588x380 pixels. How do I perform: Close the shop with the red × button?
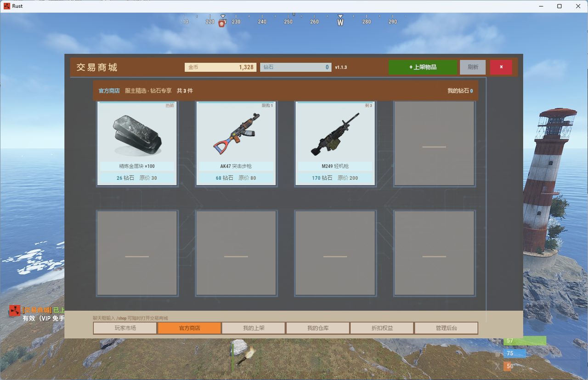(x=501, y=67)
